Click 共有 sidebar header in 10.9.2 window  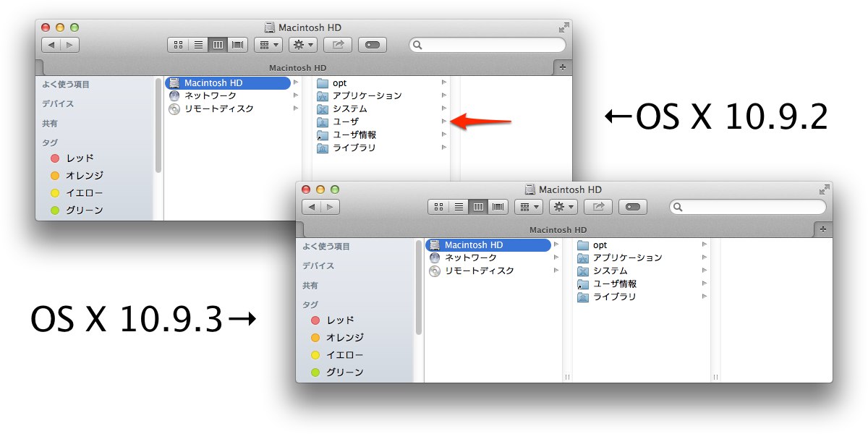click(49, 124)
